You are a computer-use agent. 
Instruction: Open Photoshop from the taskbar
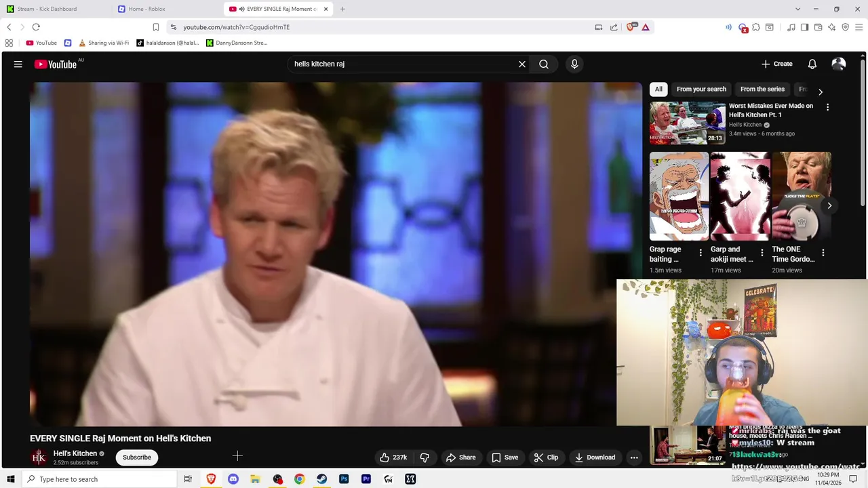click(x=344, y=479)
